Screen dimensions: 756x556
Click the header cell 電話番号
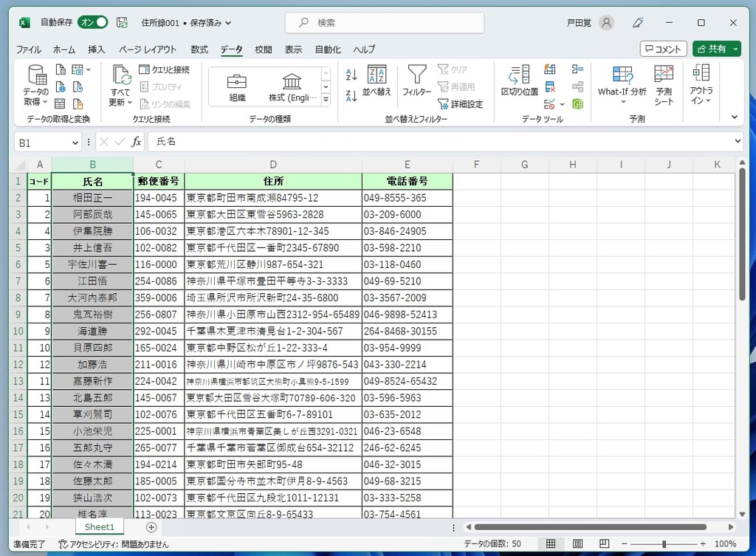click(x=407, y=182)
